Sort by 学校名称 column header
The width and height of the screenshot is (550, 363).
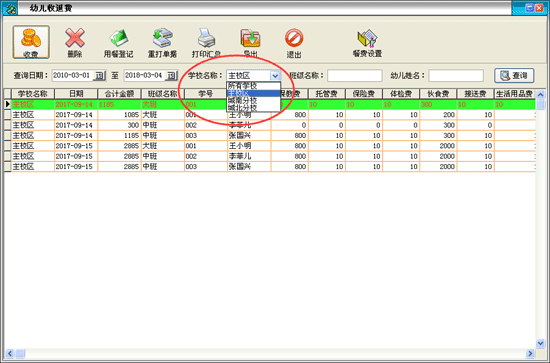click(x=33, y=94)
